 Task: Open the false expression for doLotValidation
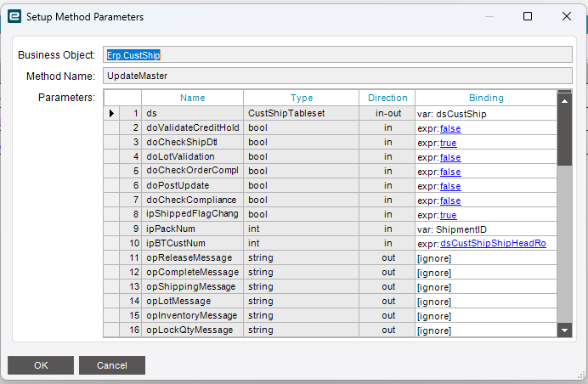click(450, 157)
